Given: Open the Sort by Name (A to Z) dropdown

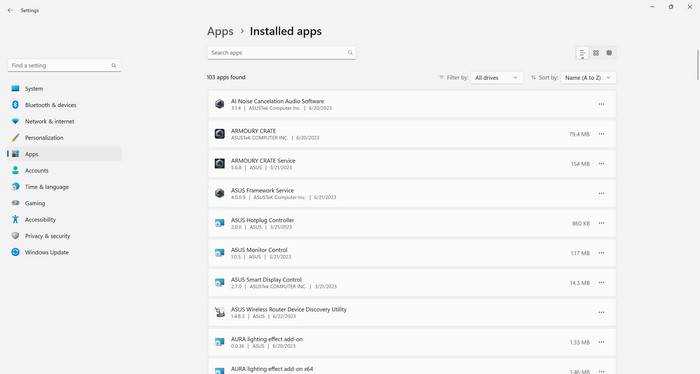Looking at the screenshot, I should (x=588, y=78).
